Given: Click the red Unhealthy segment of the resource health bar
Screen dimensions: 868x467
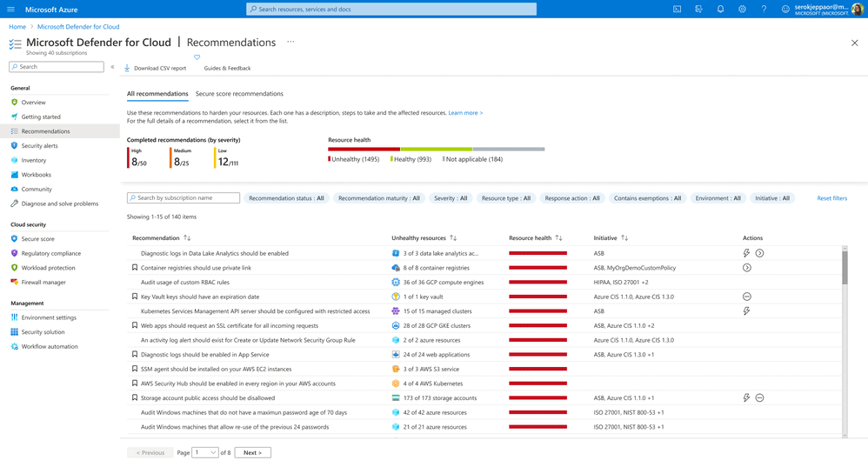Looking at the screenshot, I should point(364,149).
